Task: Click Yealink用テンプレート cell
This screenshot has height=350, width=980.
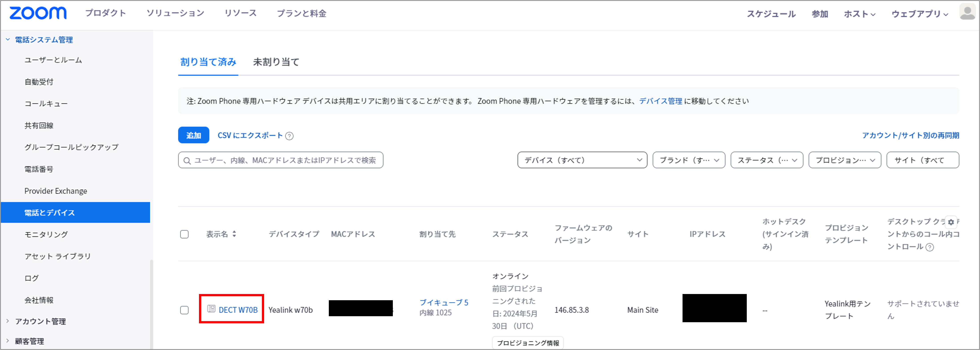Action: (x=848, y=310)
